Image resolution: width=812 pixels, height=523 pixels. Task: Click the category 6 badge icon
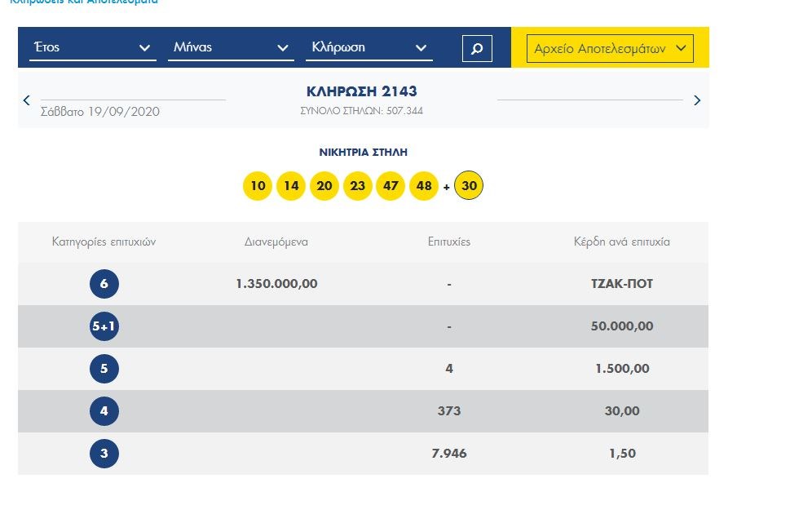tap(104, 284)
